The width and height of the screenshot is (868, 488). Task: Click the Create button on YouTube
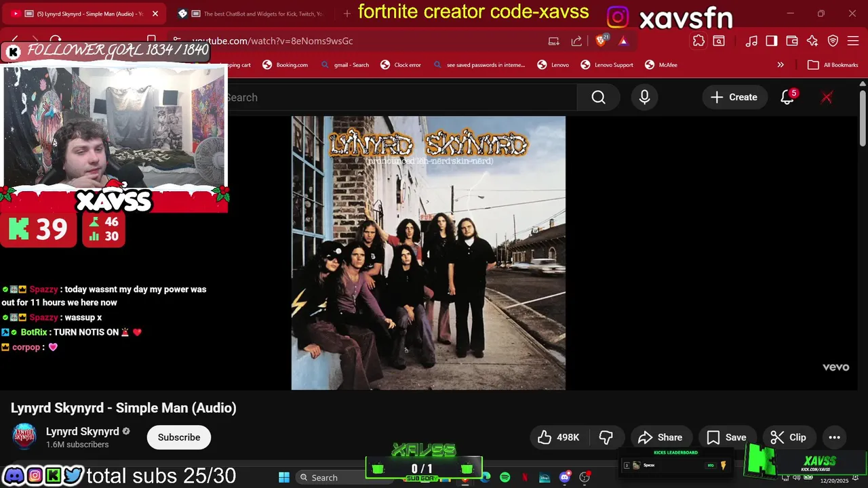[734, 98]
